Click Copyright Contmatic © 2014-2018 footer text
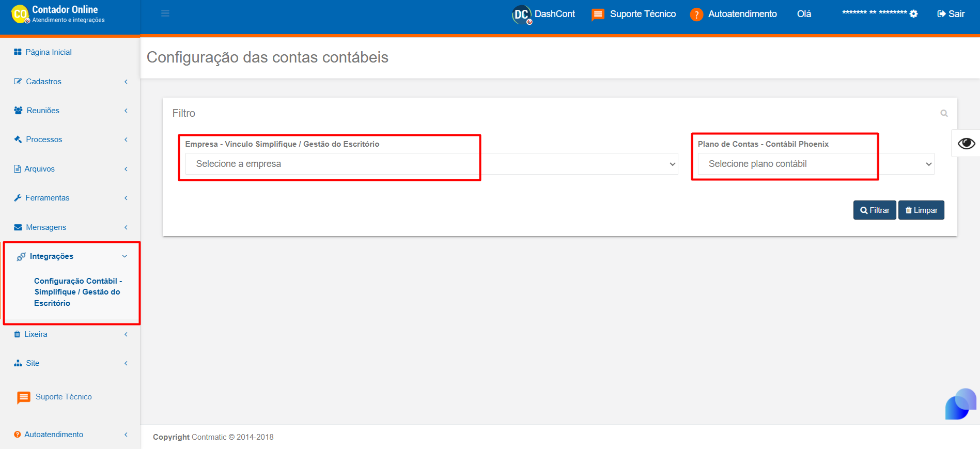 tap(213, 437)
